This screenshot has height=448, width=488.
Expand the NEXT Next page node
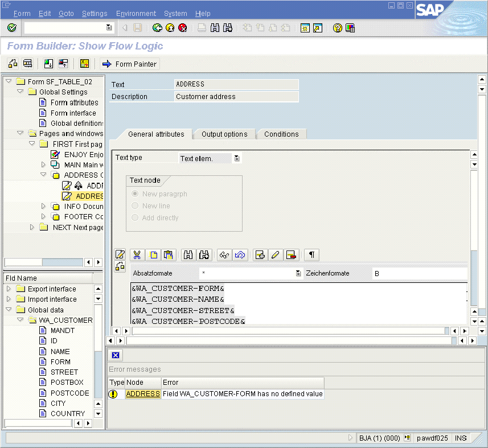pyautogui.click(x=32, y=227)
